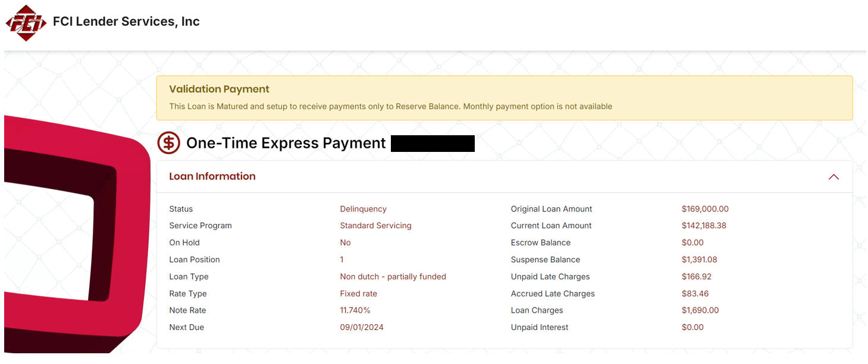
Task: Click the Loan Charges $1,690.00 value
Action: 700,310
